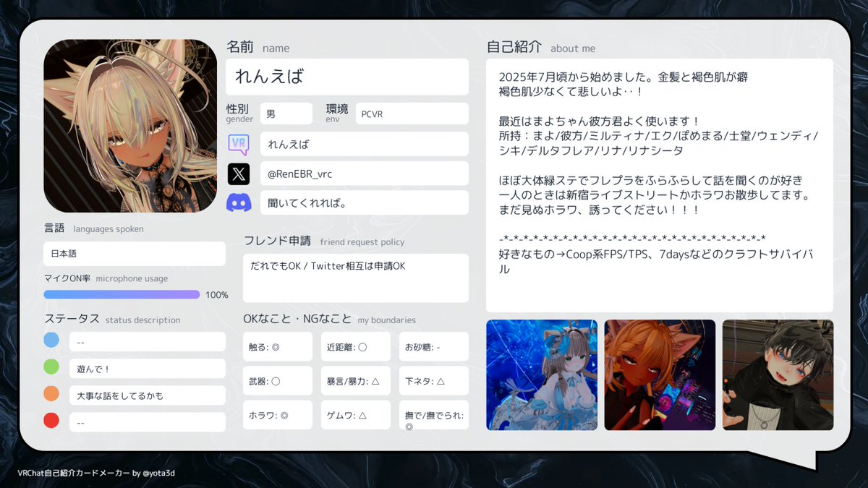This screenshot has width=868, height=488.
Task: Click the 触る: ◎ boundary box
Action: (278, 346)
